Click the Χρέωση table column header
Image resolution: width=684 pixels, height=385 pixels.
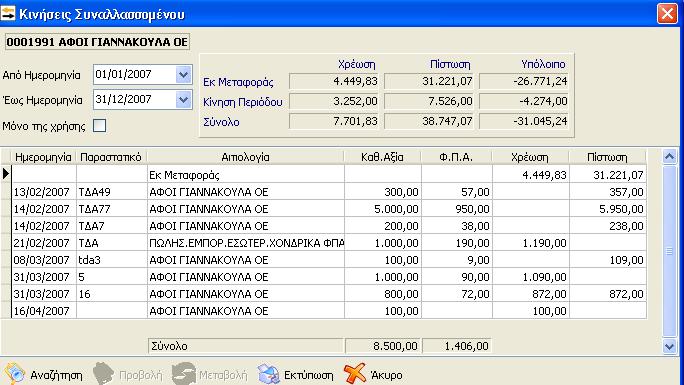530,157
